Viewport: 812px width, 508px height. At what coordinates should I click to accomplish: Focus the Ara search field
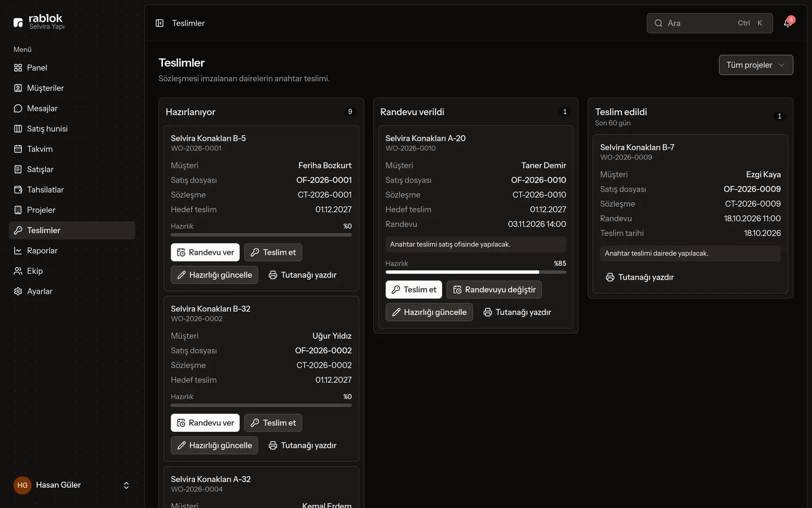(709, 23)
